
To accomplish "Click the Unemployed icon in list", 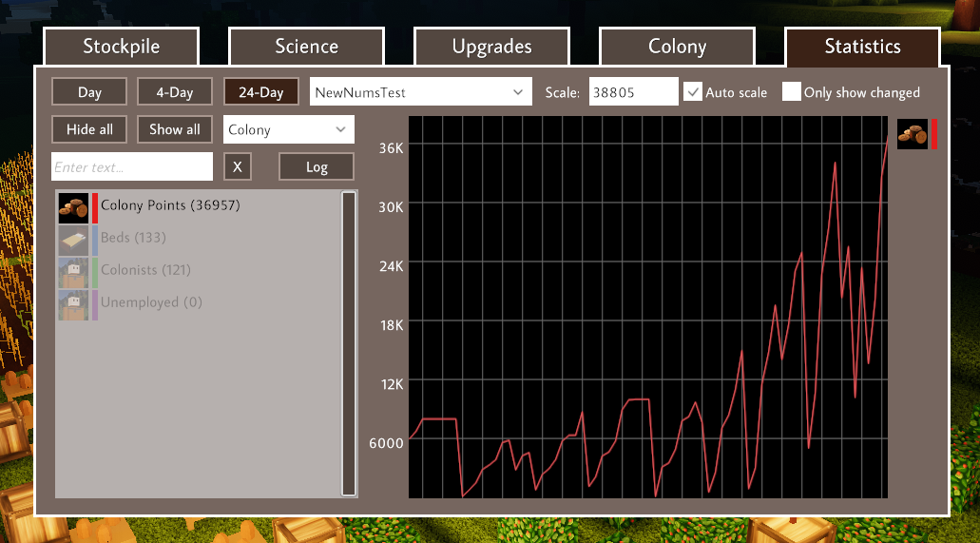I will click(74, 305).
